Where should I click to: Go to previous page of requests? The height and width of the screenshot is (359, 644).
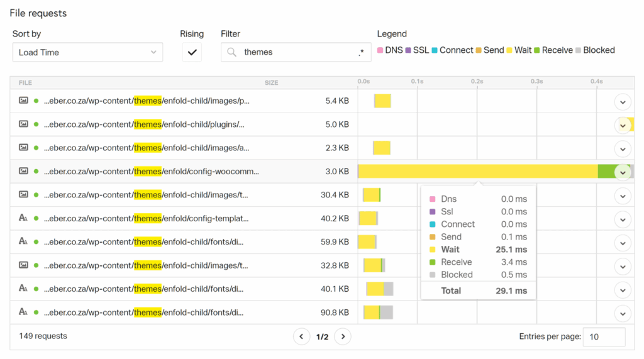(x=301, y=336)
